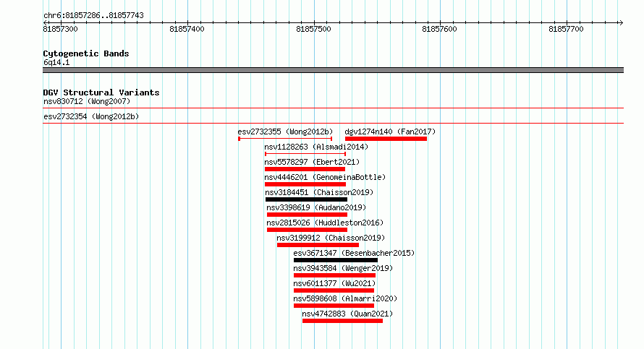This screenshot has width=644, height=349.
Task: Click the red dgv1274n140 variant bar
Action: click(x=386, y=139)
